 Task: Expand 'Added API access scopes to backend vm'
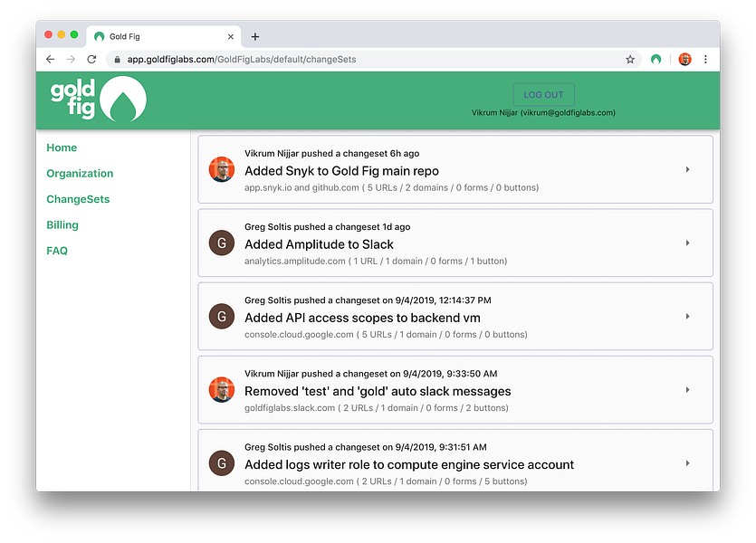click(x=687, y=317)
